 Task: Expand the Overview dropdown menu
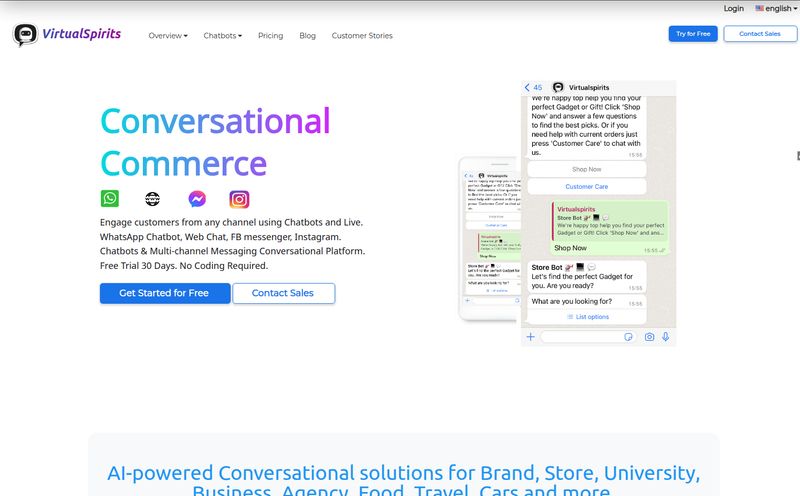[168, 36]
